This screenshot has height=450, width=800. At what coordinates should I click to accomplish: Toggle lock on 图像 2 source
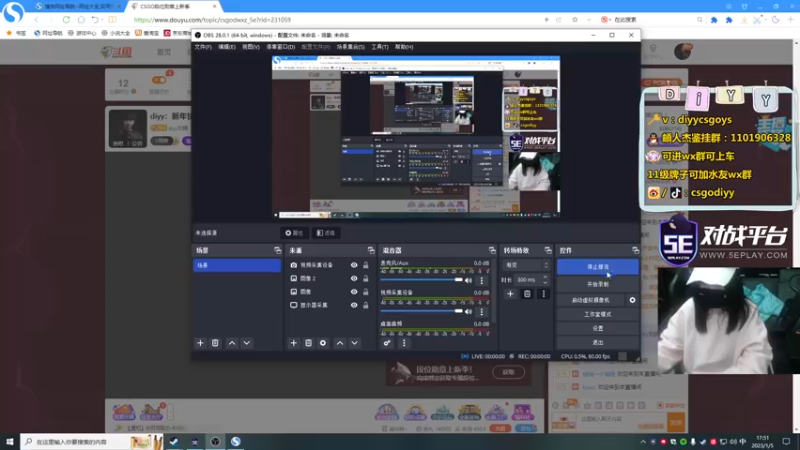[x=366, y=279]
